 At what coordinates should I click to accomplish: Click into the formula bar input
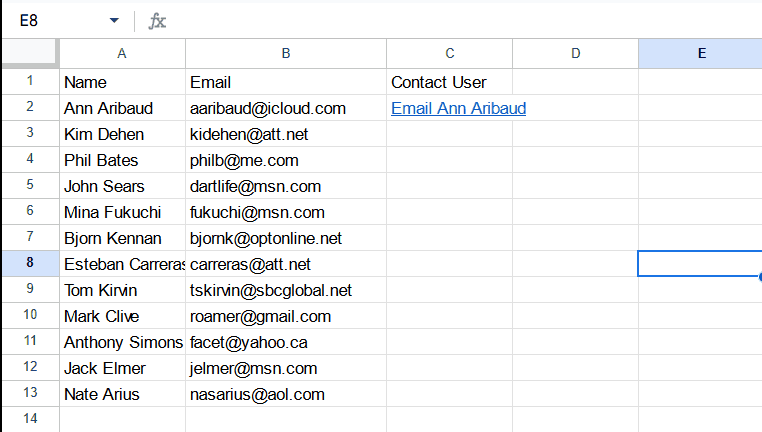coord(460,21)
